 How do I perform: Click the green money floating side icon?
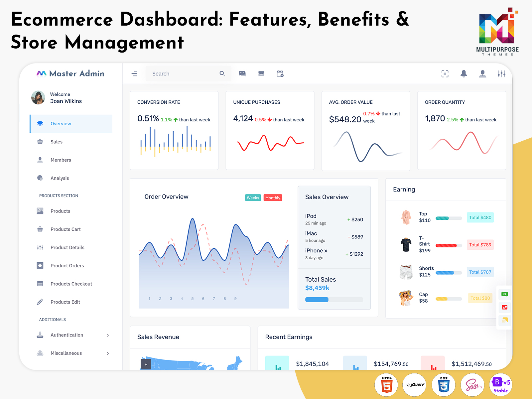click(x=505, y=294)
